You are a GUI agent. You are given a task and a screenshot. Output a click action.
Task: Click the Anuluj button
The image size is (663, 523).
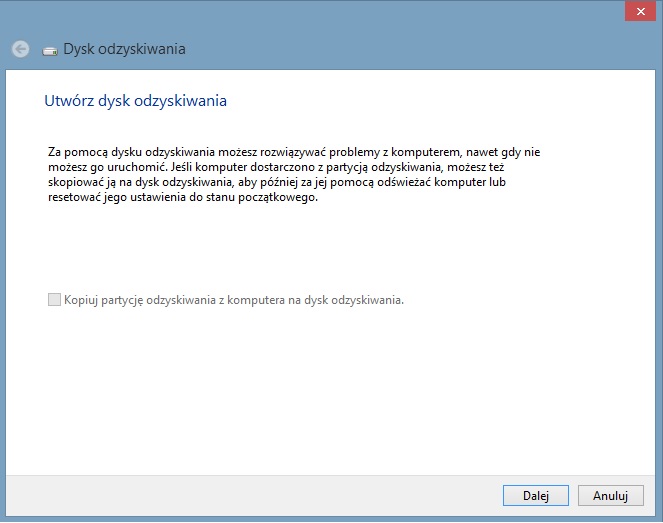tap(611, 495)
